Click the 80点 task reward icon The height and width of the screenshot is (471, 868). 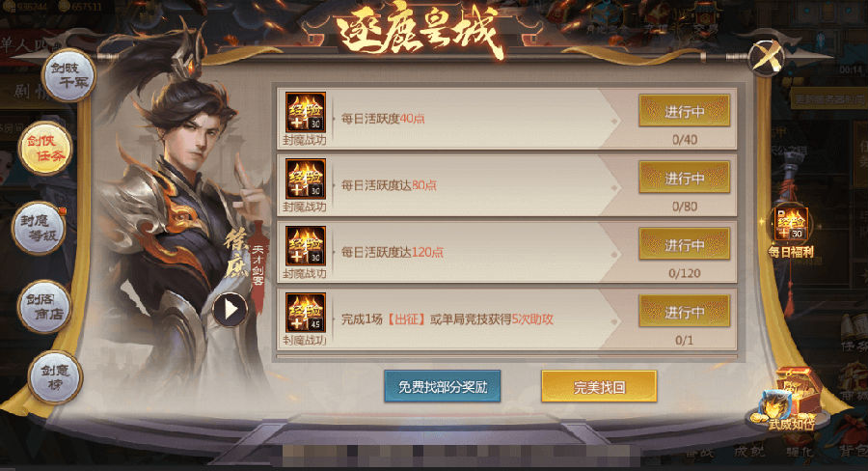[306, 179]
